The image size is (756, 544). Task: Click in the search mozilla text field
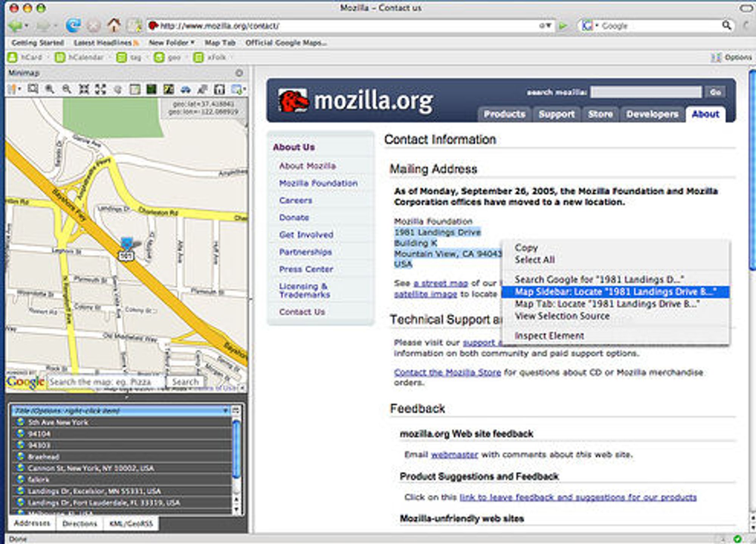(x=646, y=92)
